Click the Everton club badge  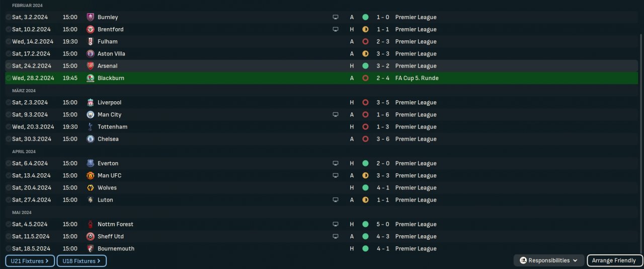coord(91,163)
